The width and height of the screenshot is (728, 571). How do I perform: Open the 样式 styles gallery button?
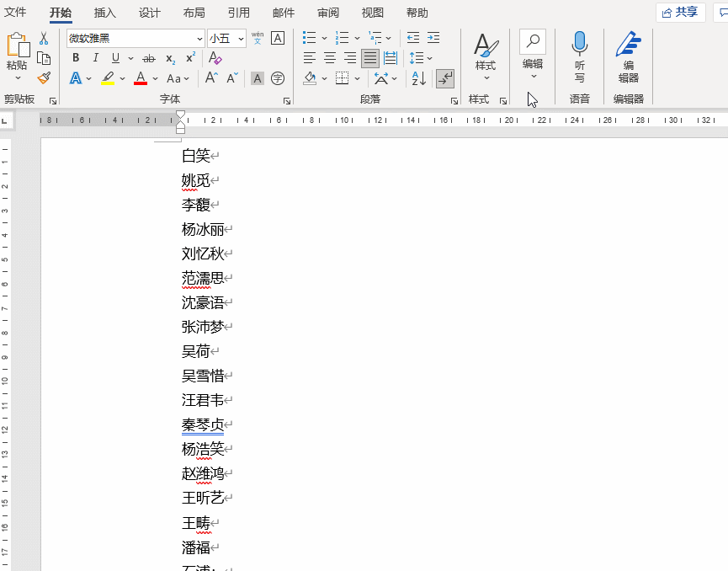click(485, 56)
